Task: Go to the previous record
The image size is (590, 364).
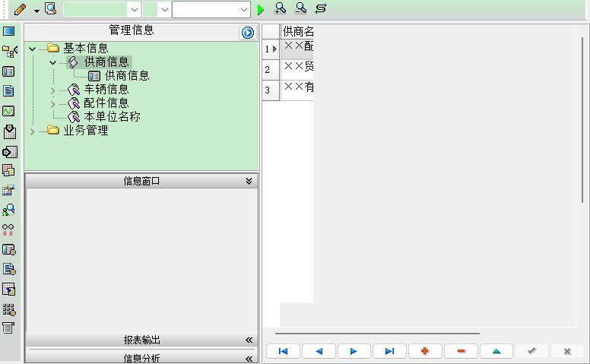Action: point(319,351)
